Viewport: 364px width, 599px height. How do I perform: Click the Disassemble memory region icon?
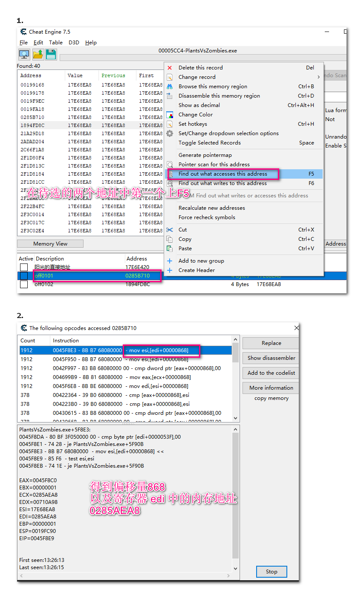pos(170,96)
